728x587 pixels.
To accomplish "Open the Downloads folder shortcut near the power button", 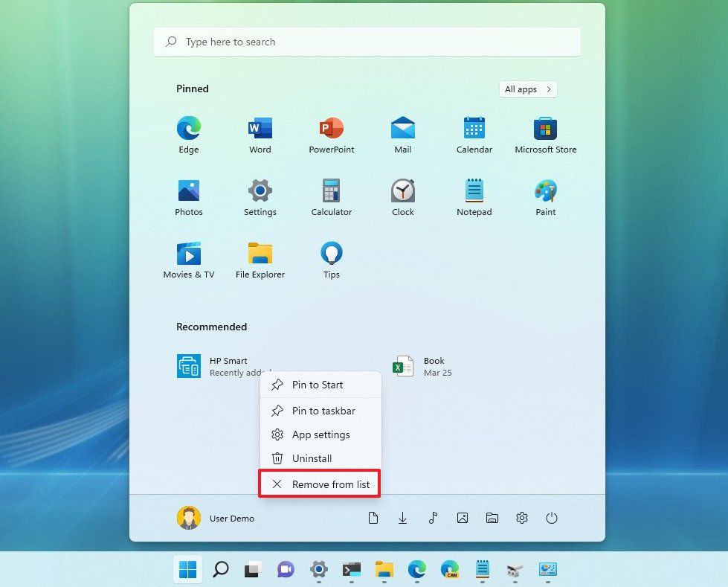I will point(403,518).
